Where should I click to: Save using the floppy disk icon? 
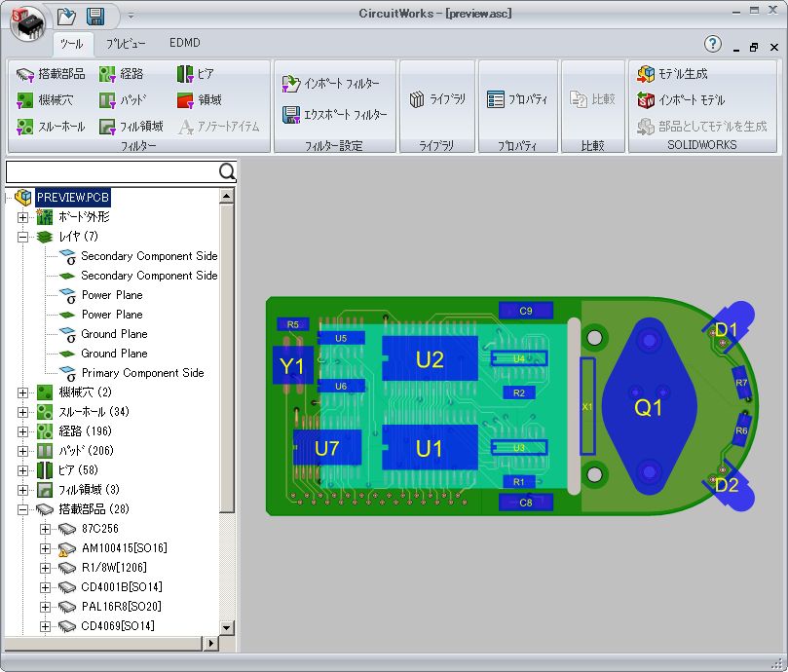point(95,17)
